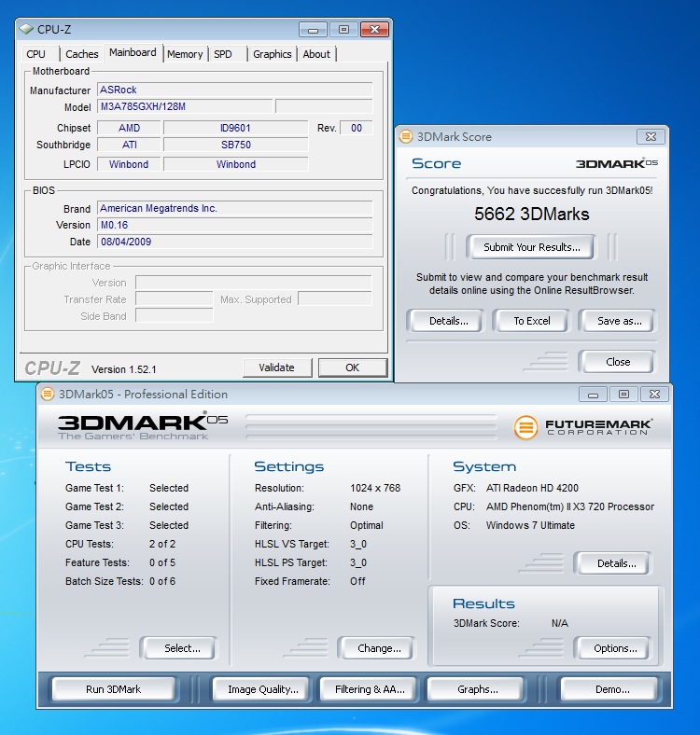Open Filtering & AA settings
Viewport: 700px width, 735px height.
370,689
